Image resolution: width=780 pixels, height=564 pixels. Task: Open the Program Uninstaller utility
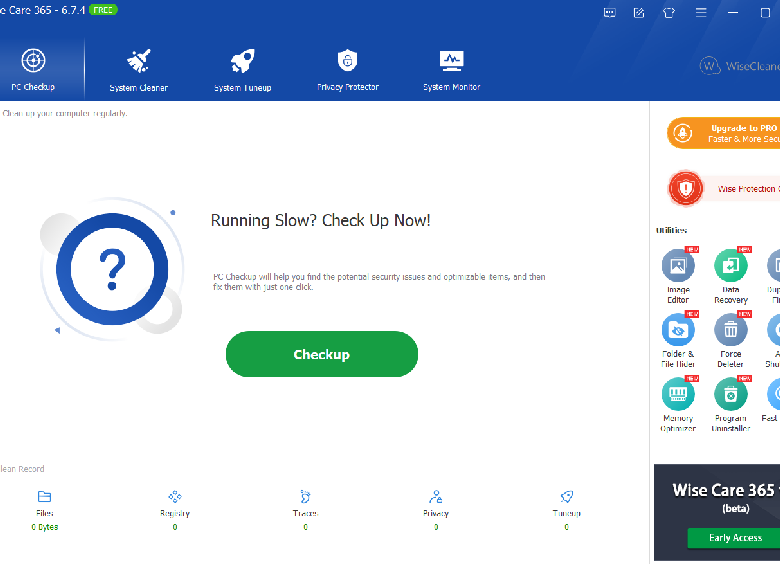731,404
